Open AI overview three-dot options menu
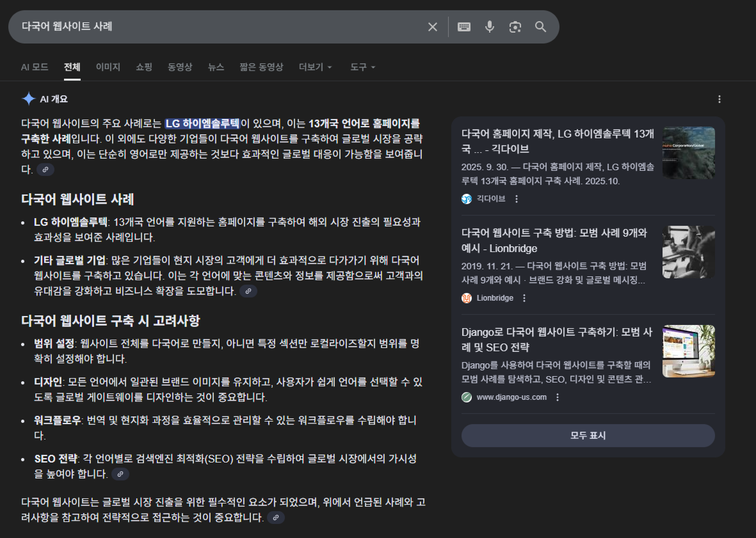Viewport: 756px width, 538px height. click(x=719, y=99)
